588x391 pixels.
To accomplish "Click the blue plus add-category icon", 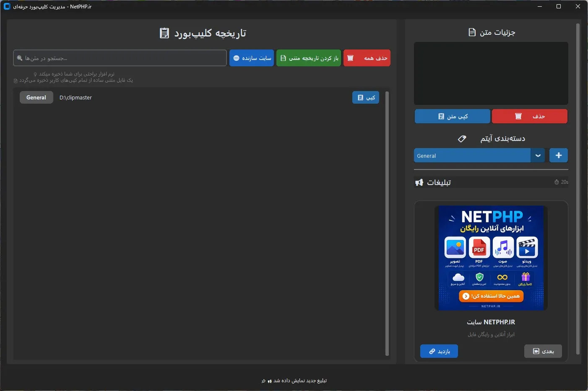I will click(x=559, y=155).
